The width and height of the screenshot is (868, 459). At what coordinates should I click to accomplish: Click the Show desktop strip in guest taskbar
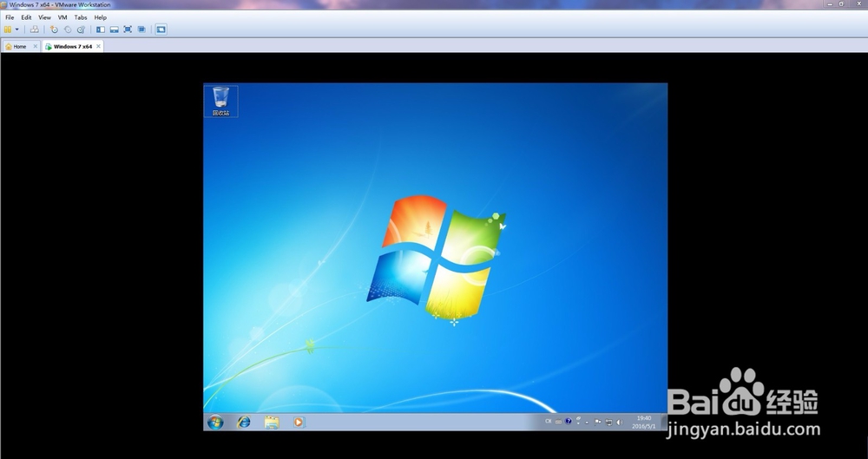tap(664, 423)
